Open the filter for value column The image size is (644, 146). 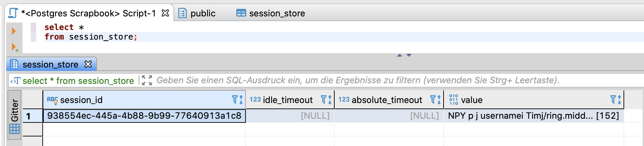[x=613, y=100]
